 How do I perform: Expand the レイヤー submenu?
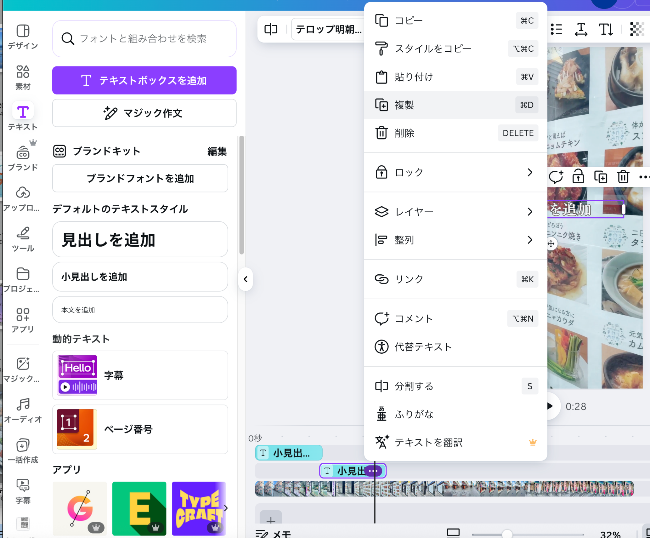[455, 212]
